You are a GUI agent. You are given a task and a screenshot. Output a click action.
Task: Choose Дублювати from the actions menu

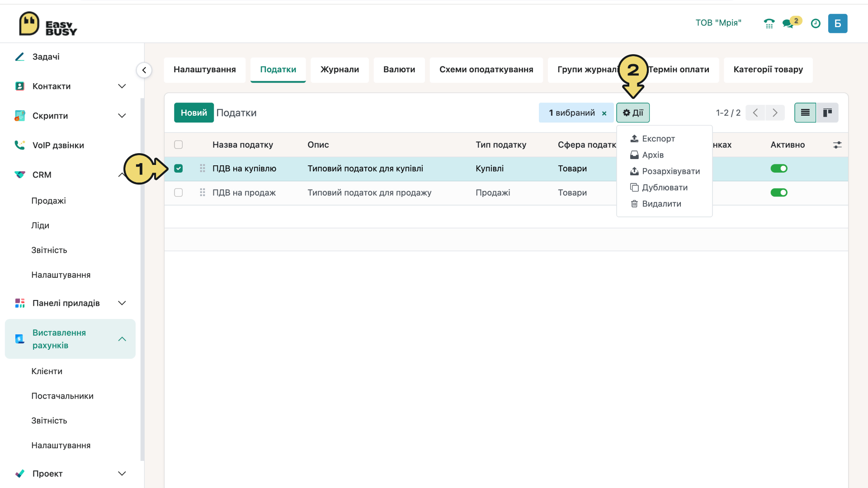664,188
